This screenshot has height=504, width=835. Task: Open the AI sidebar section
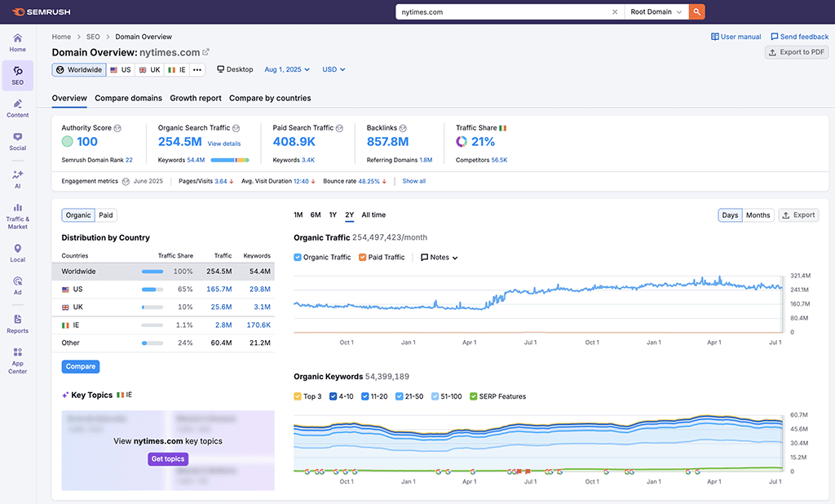18,179
